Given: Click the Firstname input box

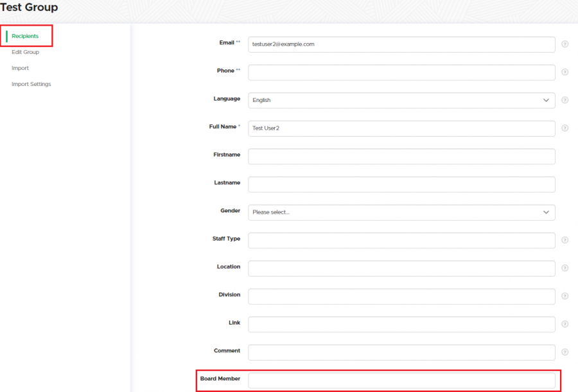Looking at the screenshot, I should (x=401, y=157).
